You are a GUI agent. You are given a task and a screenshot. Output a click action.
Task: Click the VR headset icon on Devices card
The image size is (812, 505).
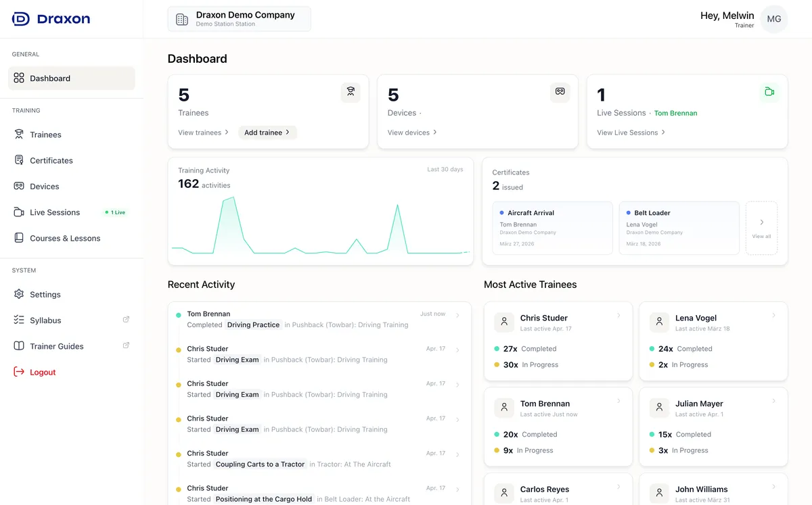(560, 93)
